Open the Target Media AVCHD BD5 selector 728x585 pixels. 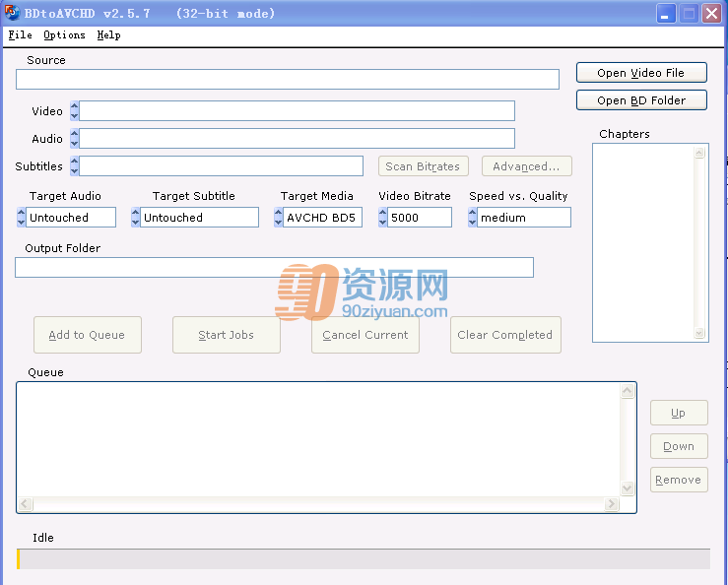322,218
